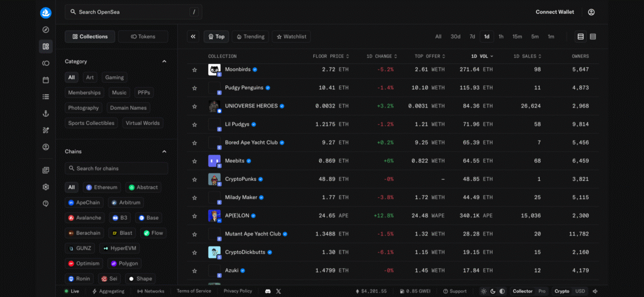Open the X social icon in footer
The width and height of the screenshot is (644, 297).
(x=279, y=291)
